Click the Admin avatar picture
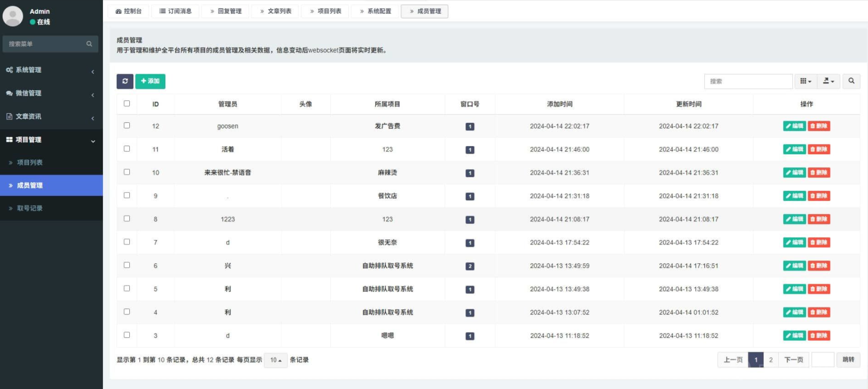The height and width of the screenshot is (389, 868). coord(13,16)
